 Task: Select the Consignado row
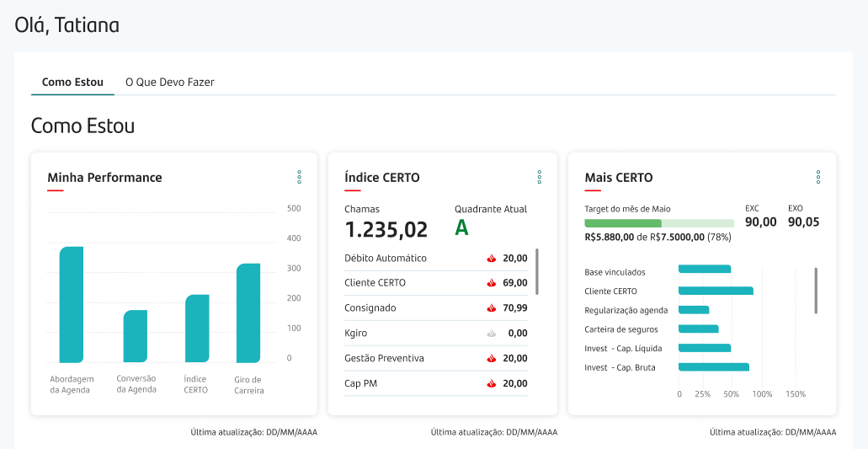click(435, 307)
